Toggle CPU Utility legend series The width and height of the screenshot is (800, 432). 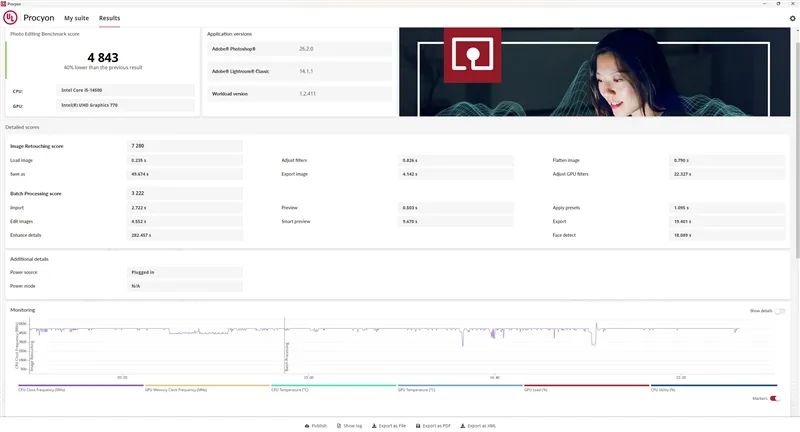coord(713,389)
